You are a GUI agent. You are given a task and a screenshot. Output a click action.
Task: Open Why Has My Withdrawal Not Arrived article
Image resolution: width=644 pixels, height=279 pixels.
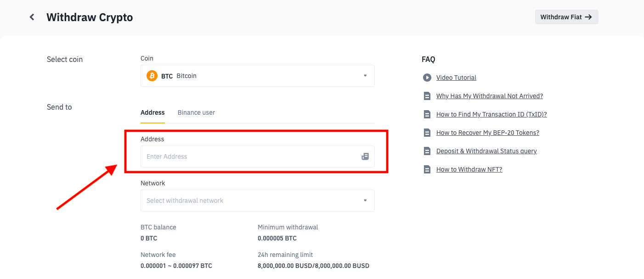(490, 95)
